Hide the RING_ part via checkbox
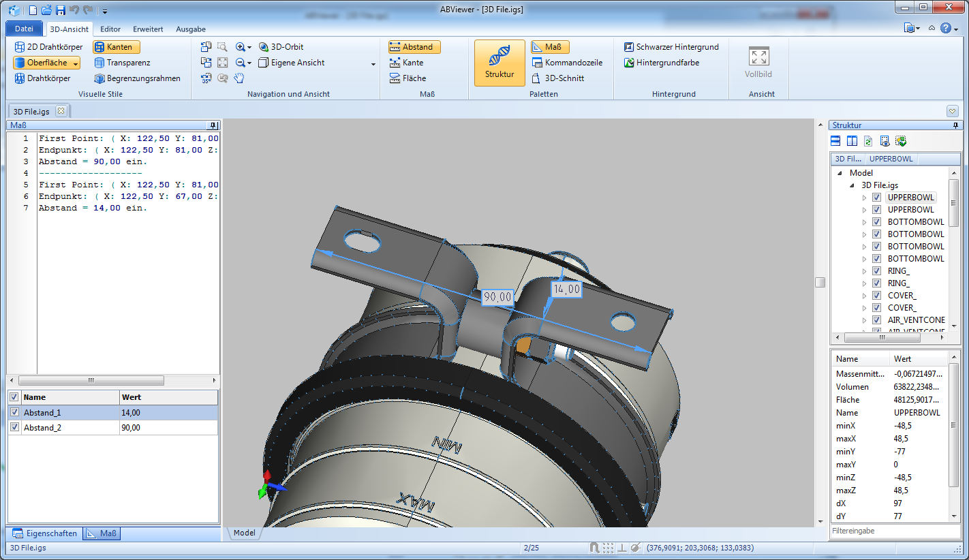969x560 pixels. tap(877, 271)
